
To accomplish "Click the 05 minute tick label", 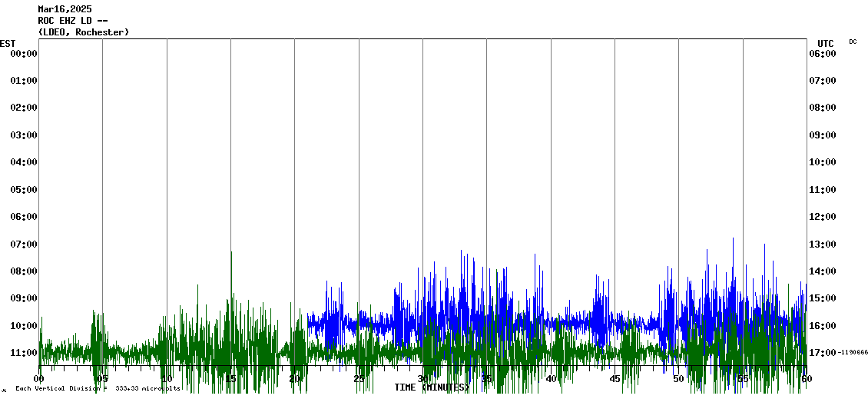I will 102,379.
